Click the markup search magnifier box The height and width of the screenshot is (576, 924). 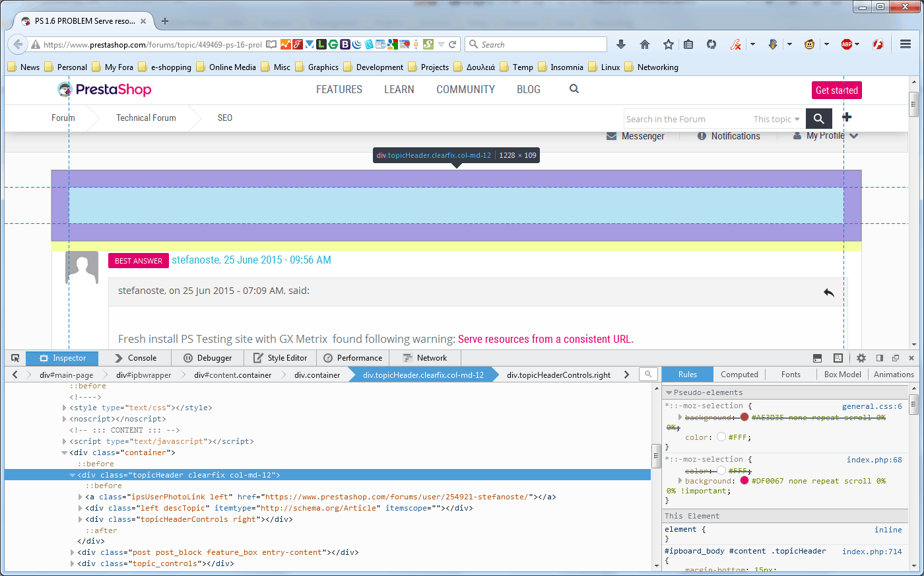click(x=649, y=375)
